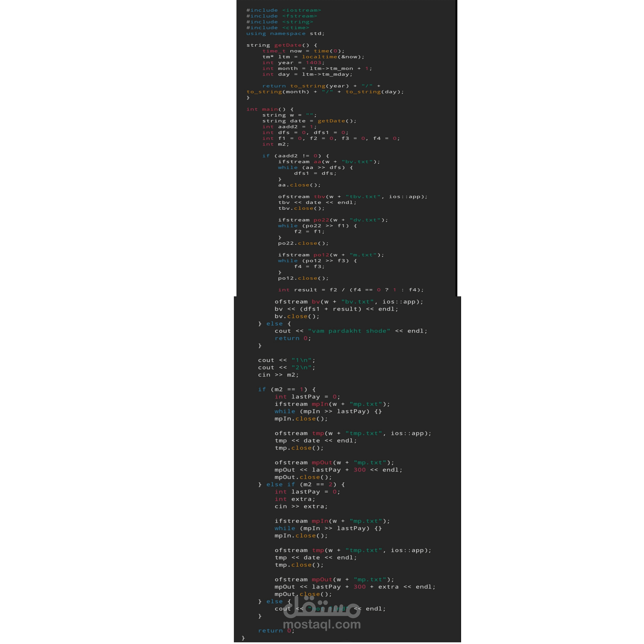The image size is (644, 644).
Task: Click the 'cin >> m2;' line
Action: [x=278, y=375]
